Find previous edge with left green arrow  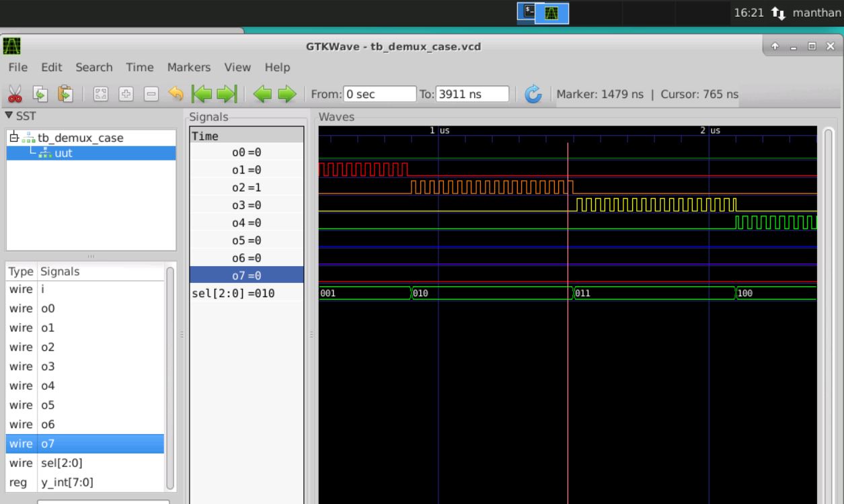(262, 94)
